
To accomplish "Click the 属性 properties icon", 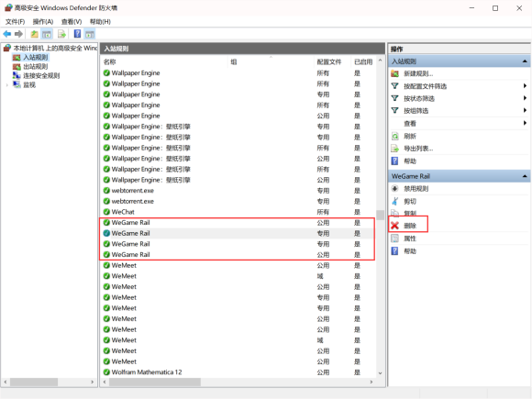I will point(394,238).
